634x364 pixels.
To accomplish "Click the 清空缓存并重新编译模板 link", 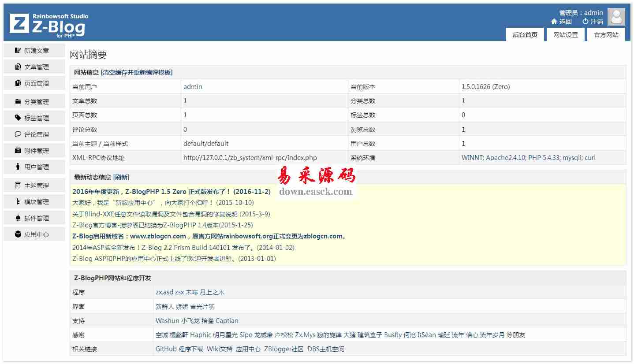I will click(137, 72).
